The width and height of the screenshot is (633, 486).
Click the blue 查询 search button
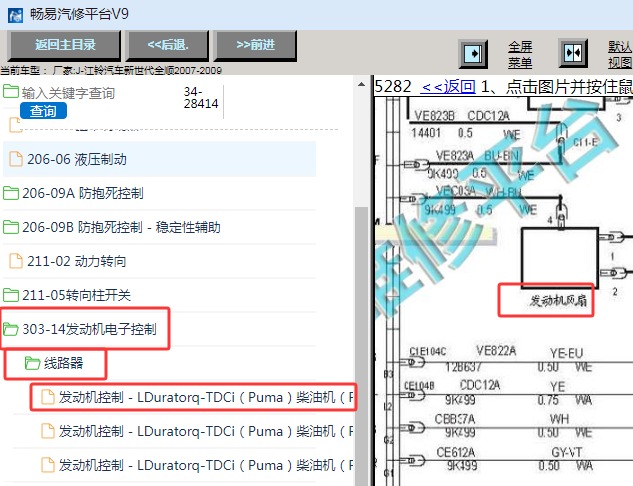click(x=43, y=111)
